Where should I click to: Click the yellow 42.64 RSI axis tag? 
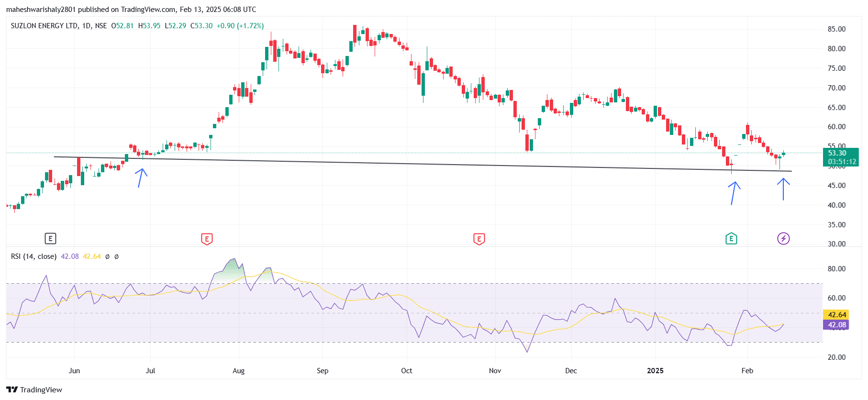(836, 314)
